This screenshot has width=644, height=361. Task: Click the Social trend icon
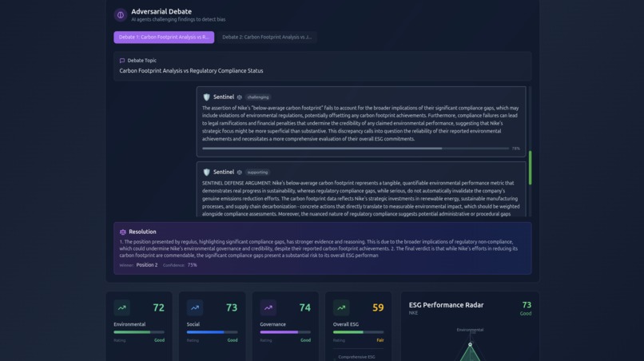[x=195, y=307]
